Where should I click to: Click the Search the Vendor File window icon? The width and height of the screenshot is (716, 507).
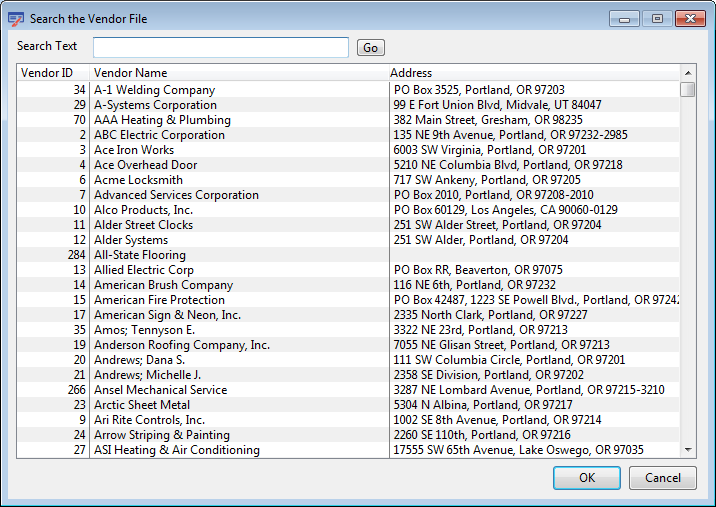click(15, 18)
